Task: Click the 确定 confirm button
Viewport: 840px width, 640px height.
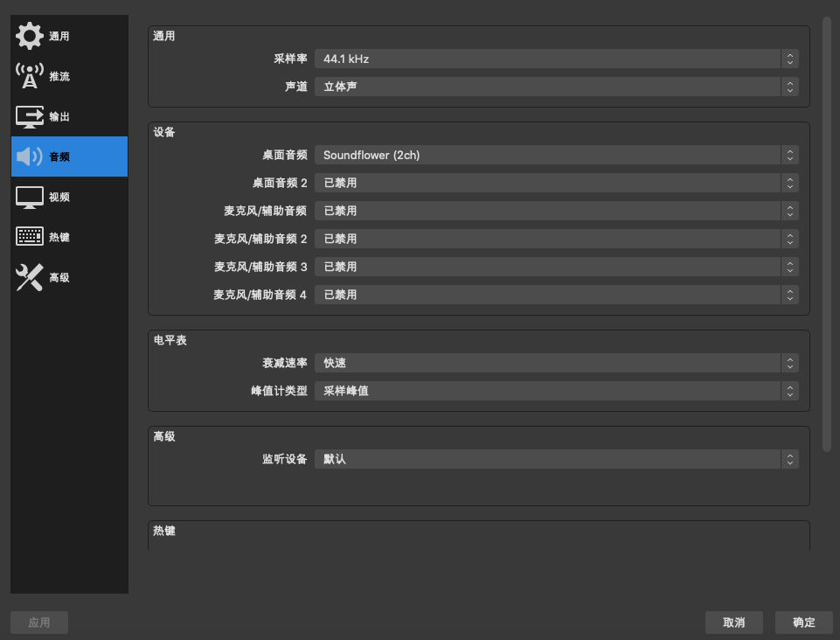Action: pos(803,623)
